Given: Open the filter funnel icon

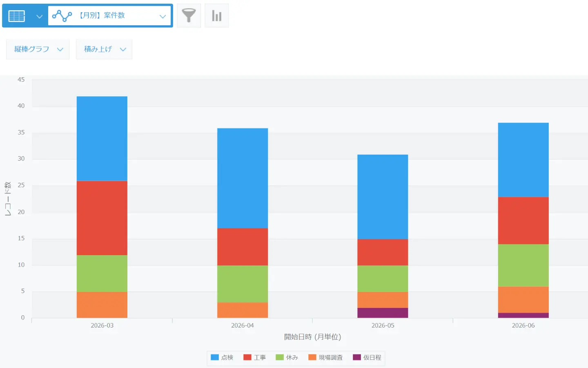Looking at the screenshot, I should click(189, 16).
